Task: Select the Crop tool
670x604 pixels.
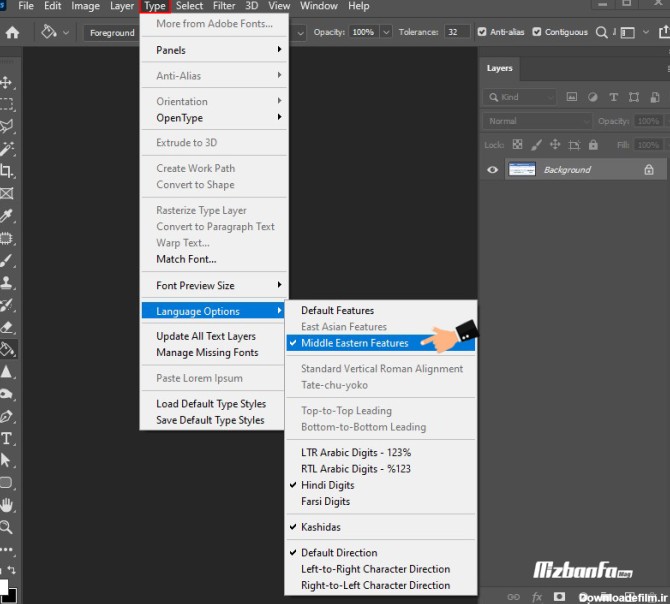Action: pos(7,171)
